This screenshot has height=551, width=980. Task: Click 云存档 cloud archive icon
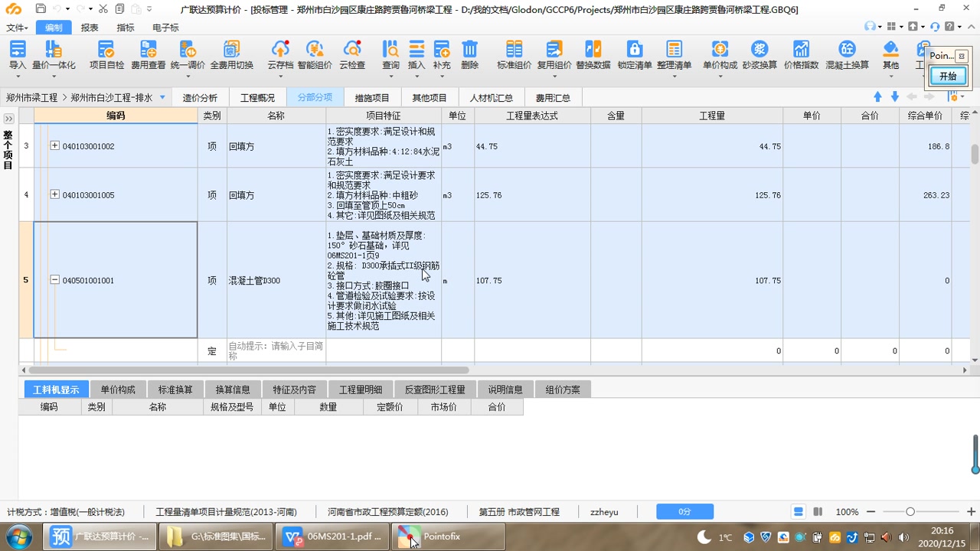point(280,50)
